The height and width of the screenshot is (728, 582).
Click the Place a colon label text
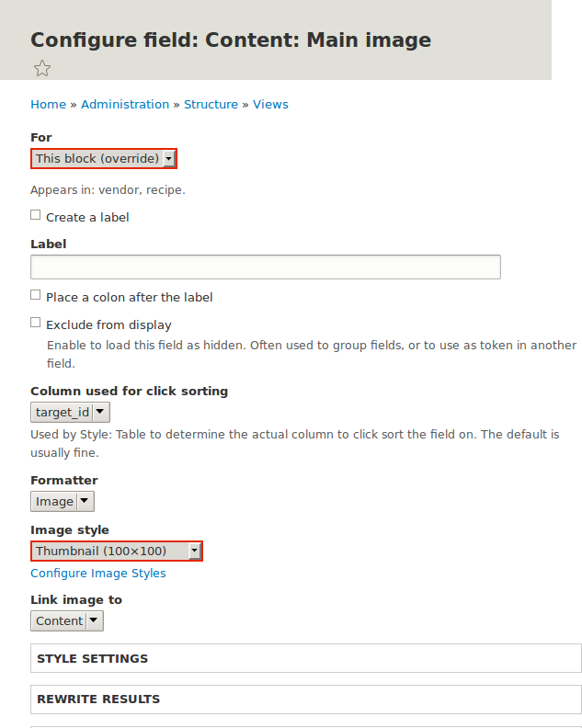tap(129, 298)
